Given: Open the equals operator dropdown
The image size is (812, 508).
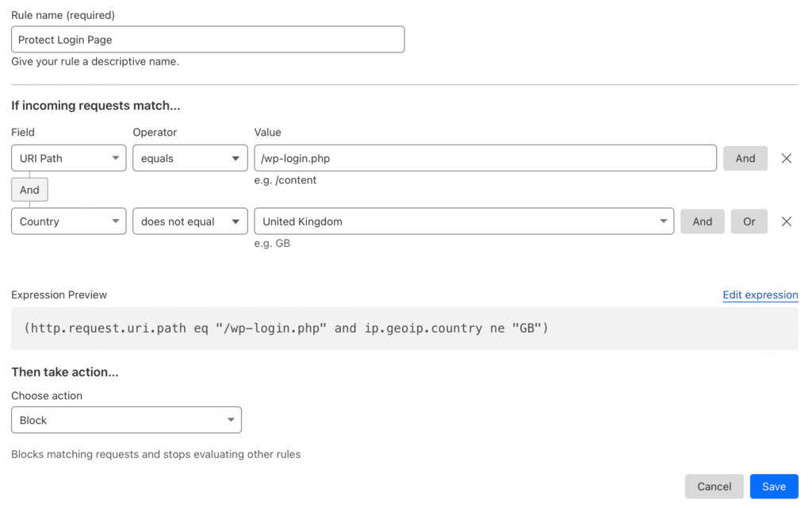Looking at the screenshot, I should pyautogui.click(x=190, y=158).
